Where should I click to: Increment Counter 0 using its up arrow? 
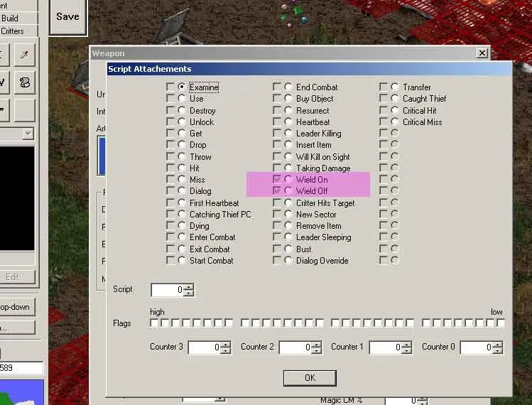point(497,344)
